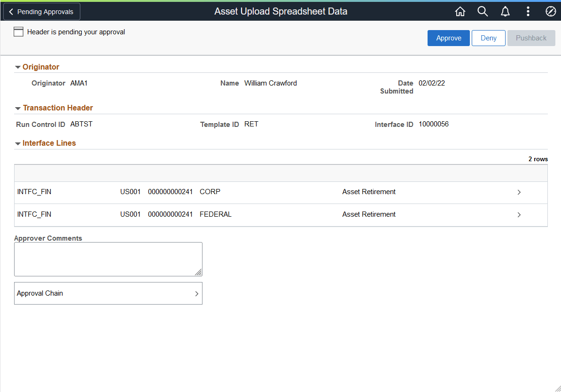The image size is (561, 392).
Task: Open the Approval Chain
Action: click(x=108, y=293)
